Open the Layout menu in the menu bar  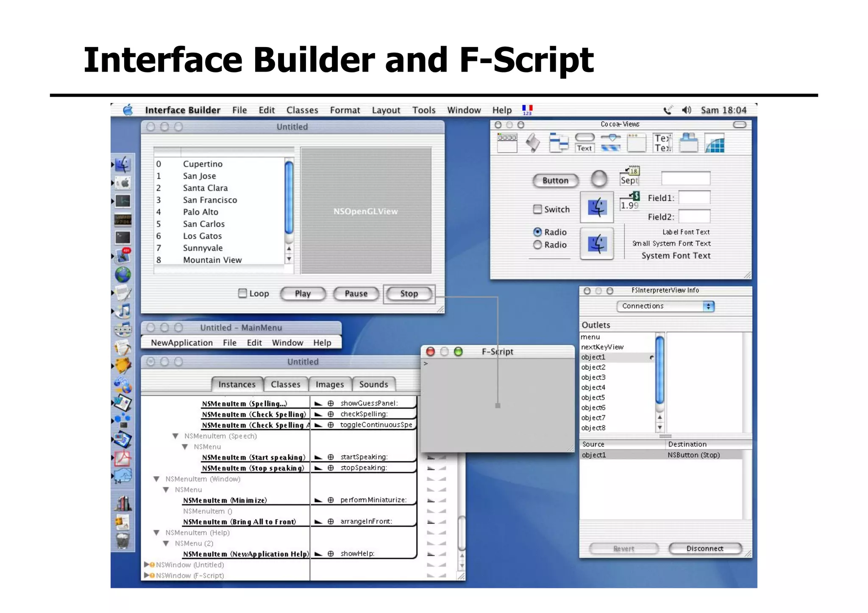386,110
